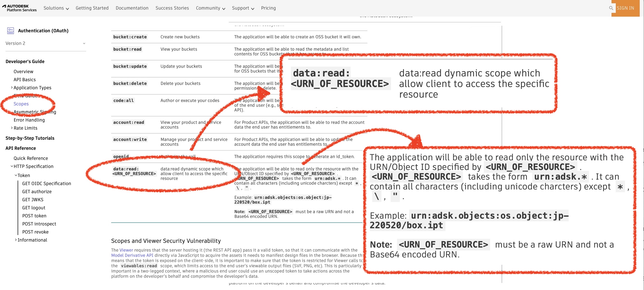
Task: Open the Community dropdown menu
Action: (211, 8)
